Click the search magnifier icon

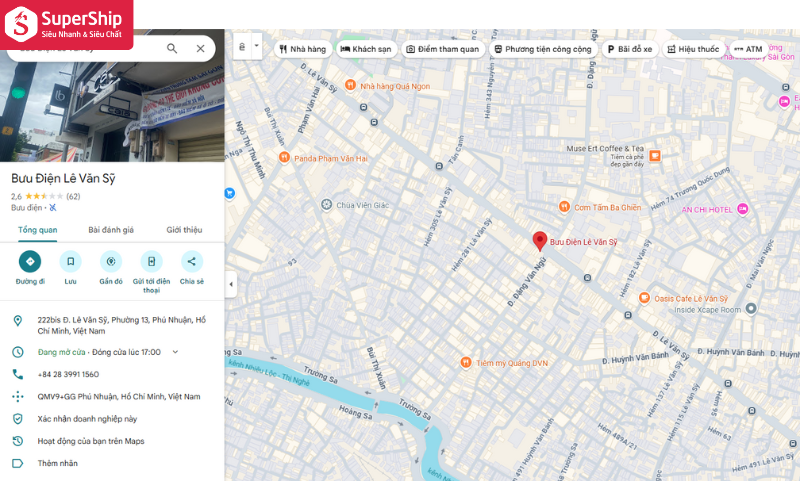172,48
